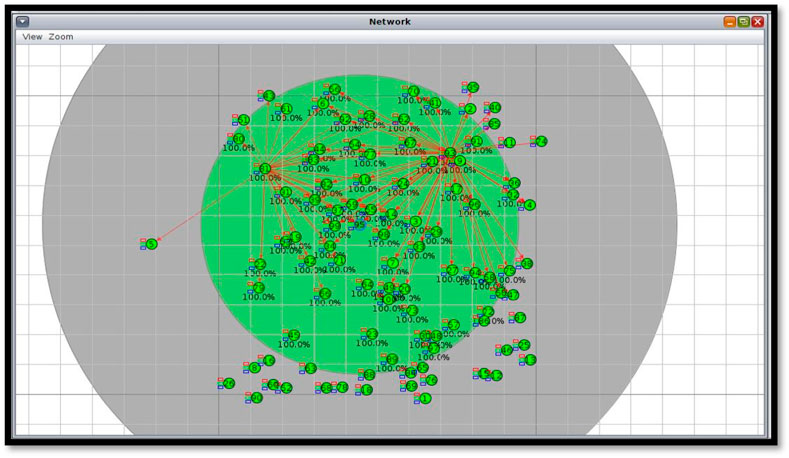
Task: Select node 75 in the network
Action: coord(510,270)
